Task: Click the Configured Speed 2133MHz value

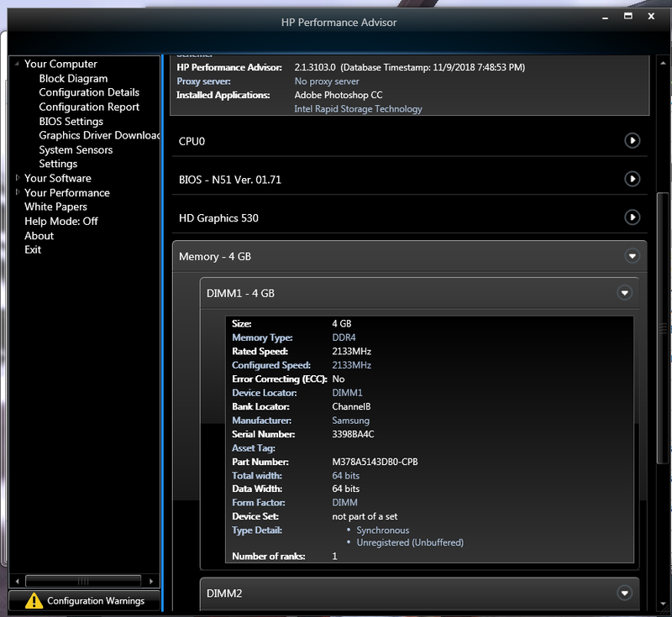Action: coord(351,366)
